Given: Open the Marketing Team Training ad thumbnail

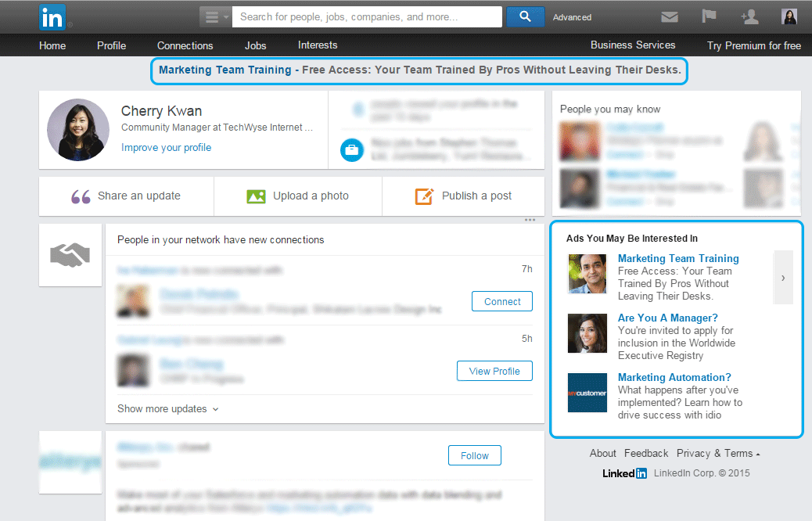Looking at the screenshot, I should (587, 274).
